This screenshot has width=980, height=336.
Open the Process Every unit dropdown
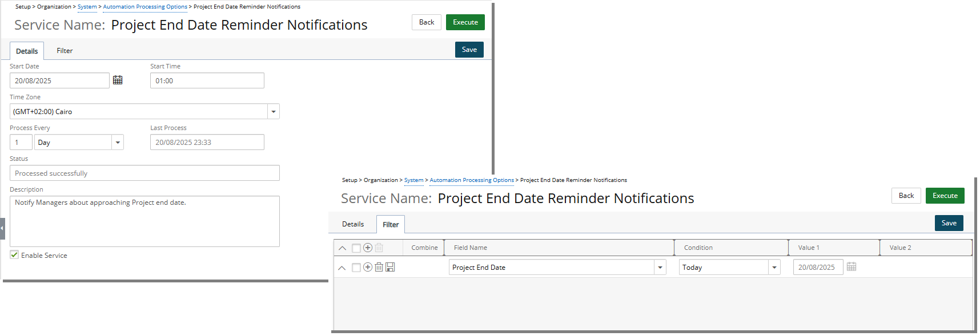(x=118, y=142)
